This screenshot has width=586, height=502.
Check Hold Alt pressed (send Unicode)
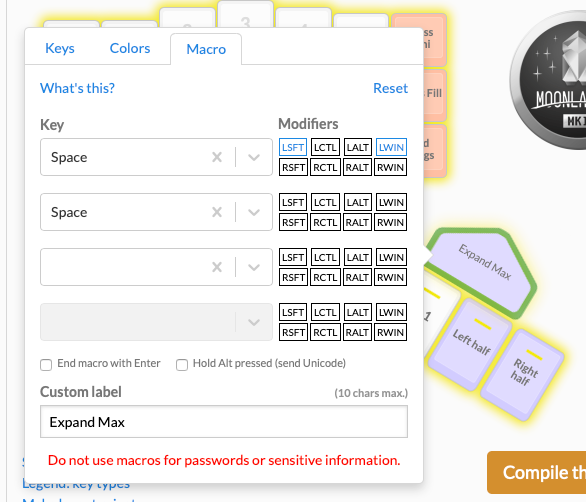pos(182,365)
